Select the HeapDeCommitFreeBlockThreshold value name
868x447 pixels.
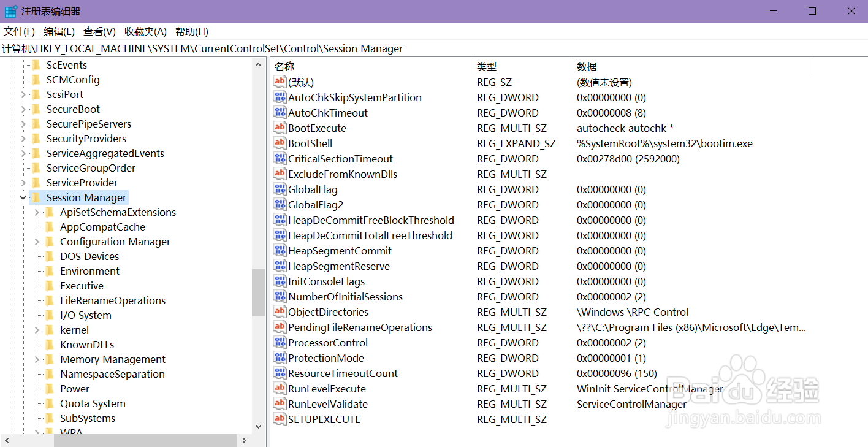tap(371, 220)
